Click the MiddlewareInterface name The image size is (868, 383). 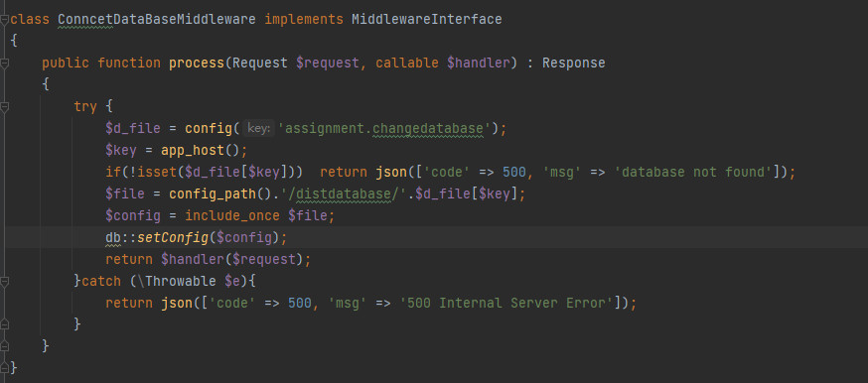coord(427,19)
